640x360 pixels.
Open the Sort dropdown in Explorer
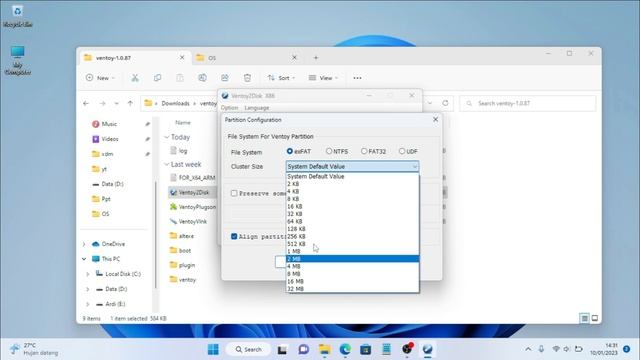(281, 78)
